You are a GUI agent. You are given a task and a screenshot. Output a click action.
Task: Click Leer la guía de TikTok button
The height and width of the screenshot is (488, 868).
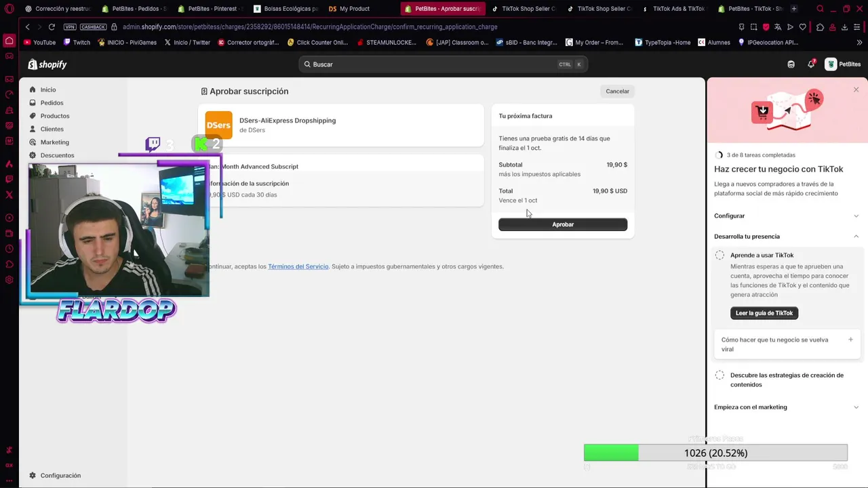click(764, 313)
